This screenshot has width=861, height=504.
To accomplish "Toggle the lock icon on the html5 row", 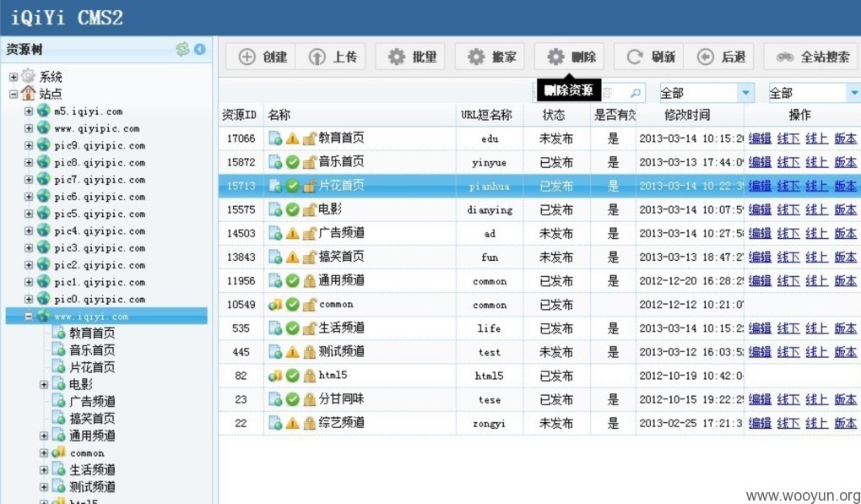I will click(x=310, y=376).
